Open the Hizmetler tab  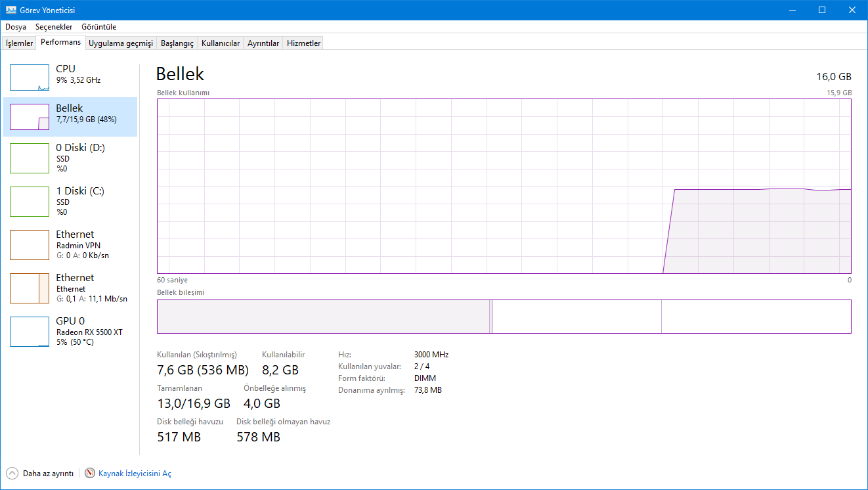[304, 43]
